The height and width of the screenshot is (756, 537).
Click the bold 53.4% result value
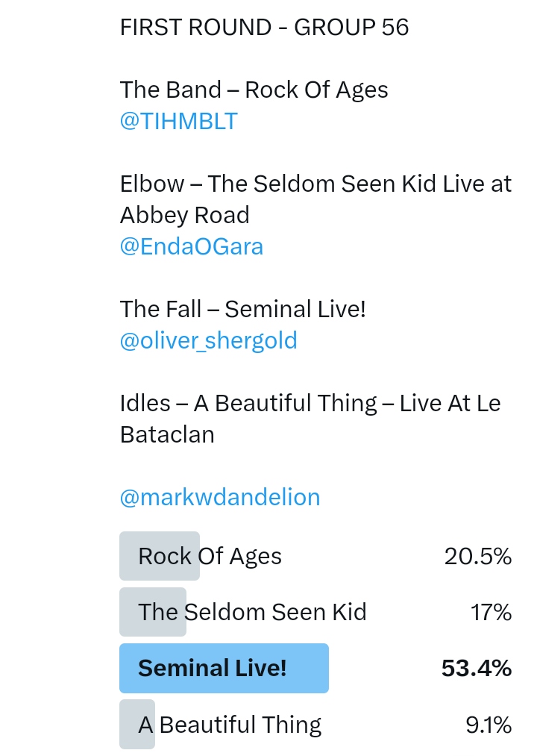(x=476, y=668)
